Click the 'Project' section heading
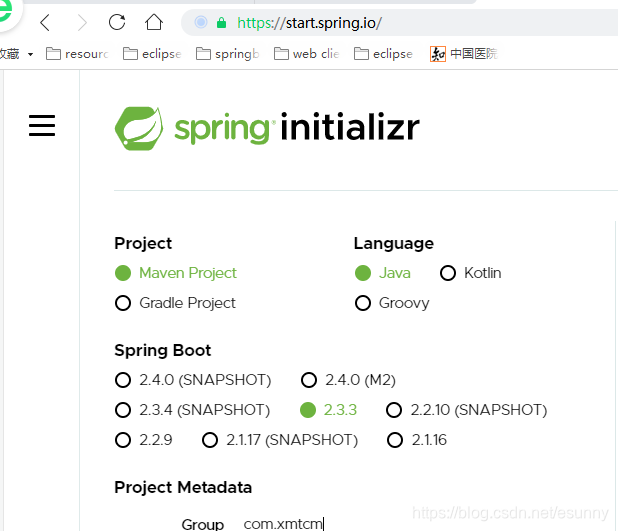The height and width of the screenshot is (531, 618). click(143, 244)
